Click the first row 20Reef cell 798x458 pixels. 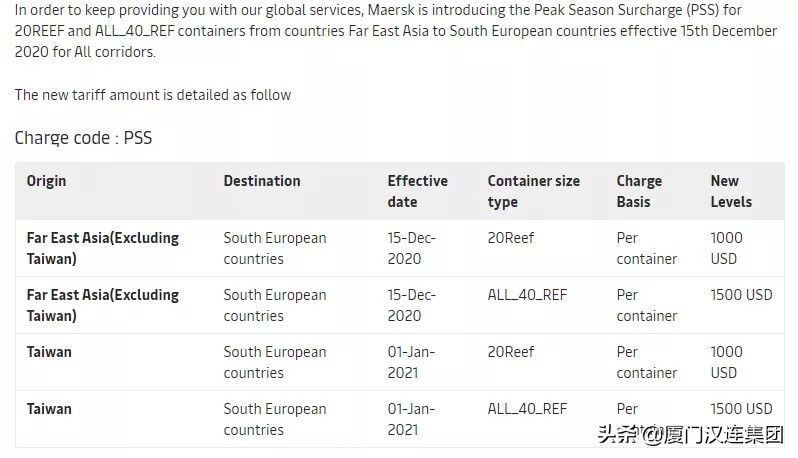click(511, 238)
